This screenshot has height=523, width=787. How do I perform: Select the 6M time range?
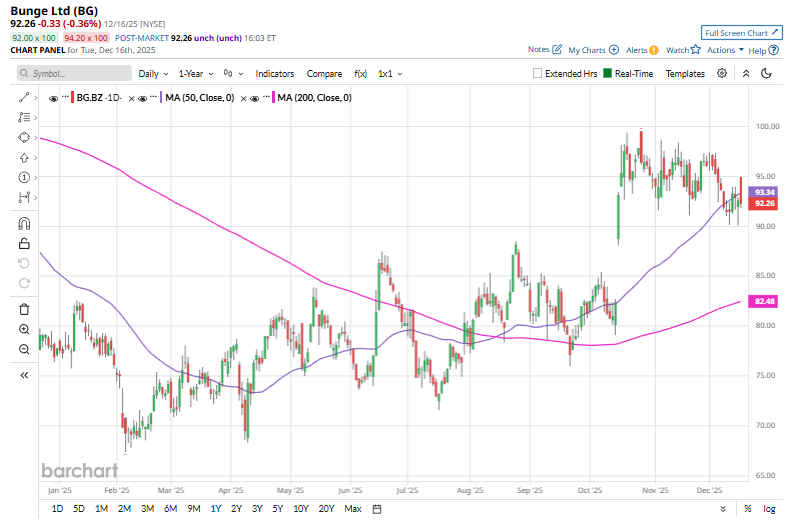pos(169,509)
